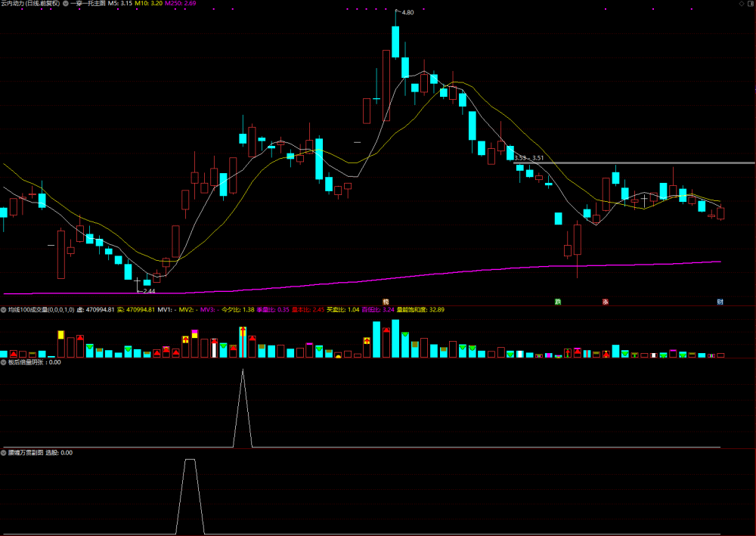Click the 4.80 high price label
This screenshot has height=536, width=756.
pyautogui.click(x=407, y=13)
